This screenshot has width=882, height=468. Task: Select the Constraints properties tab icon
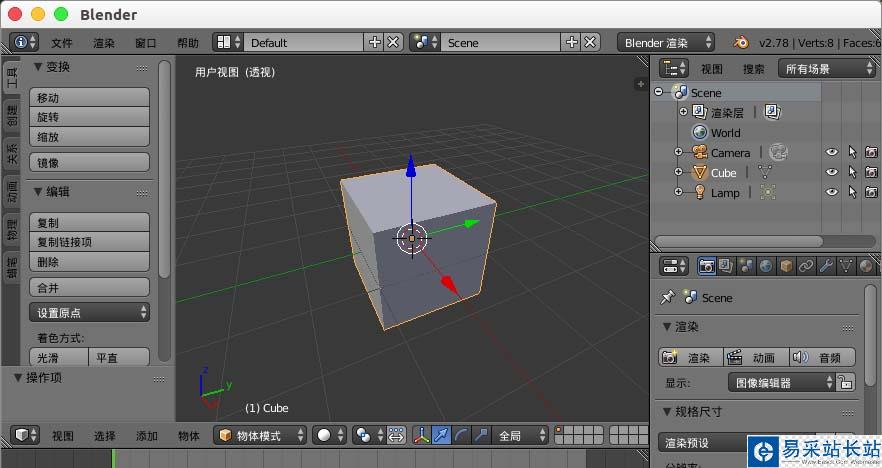click(806, 266)
